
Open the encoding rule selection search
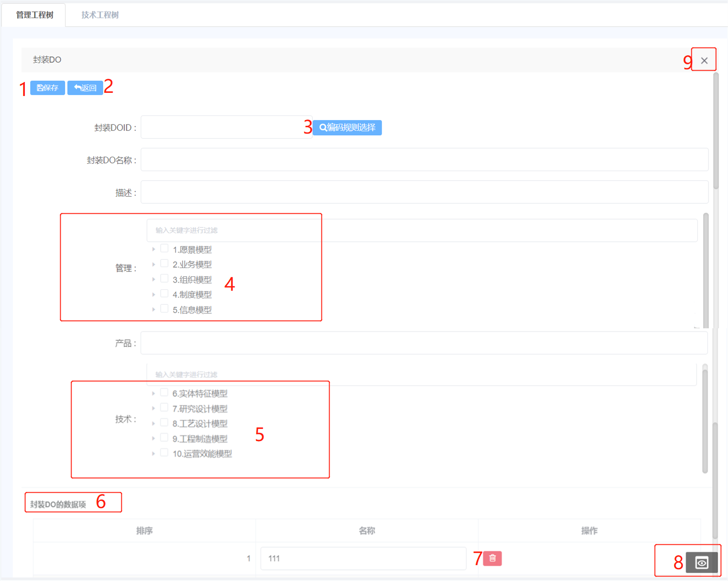pyautogui.click(x=347, y=128)
